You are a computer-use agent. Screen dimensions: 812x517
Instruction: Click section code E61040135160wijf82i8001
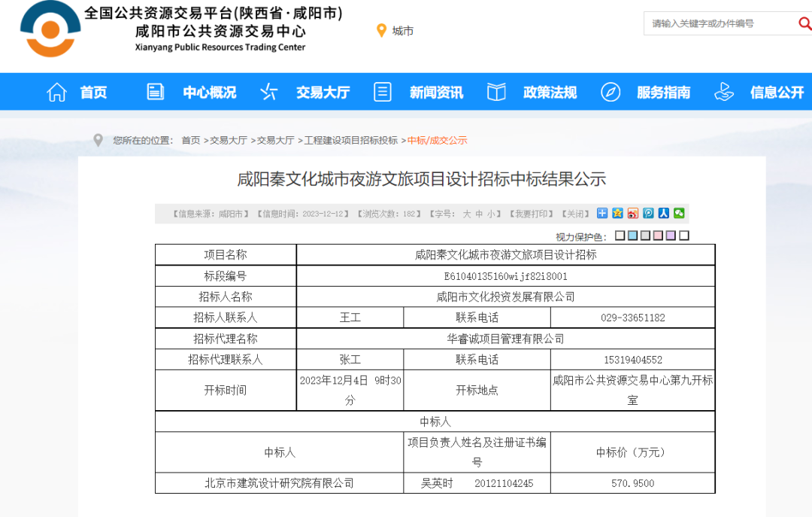coord(505,276)
